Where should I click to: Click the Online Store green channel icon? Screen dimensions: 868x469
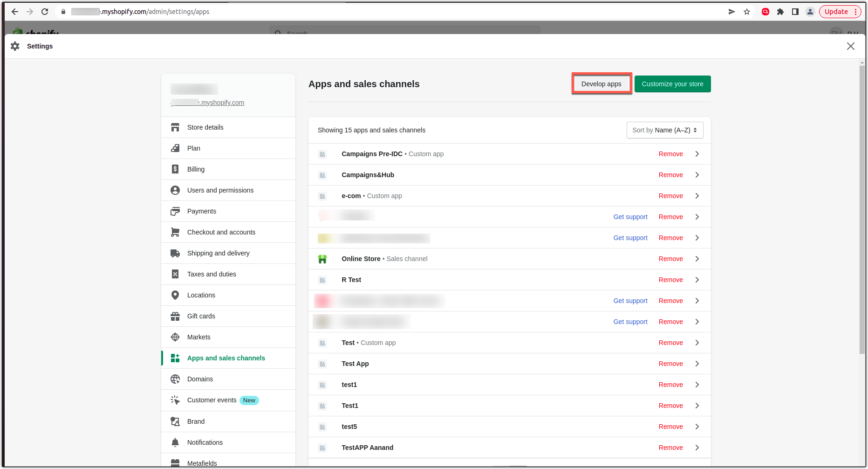pos(322,259)
